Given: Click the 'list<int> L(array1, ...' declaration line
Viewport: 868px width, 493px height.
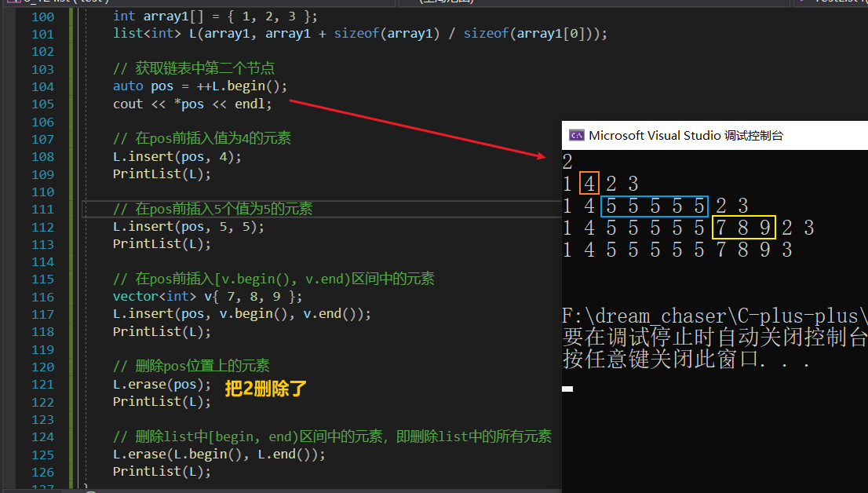Looking at the screenshot, I should click(x=359, y=33).
